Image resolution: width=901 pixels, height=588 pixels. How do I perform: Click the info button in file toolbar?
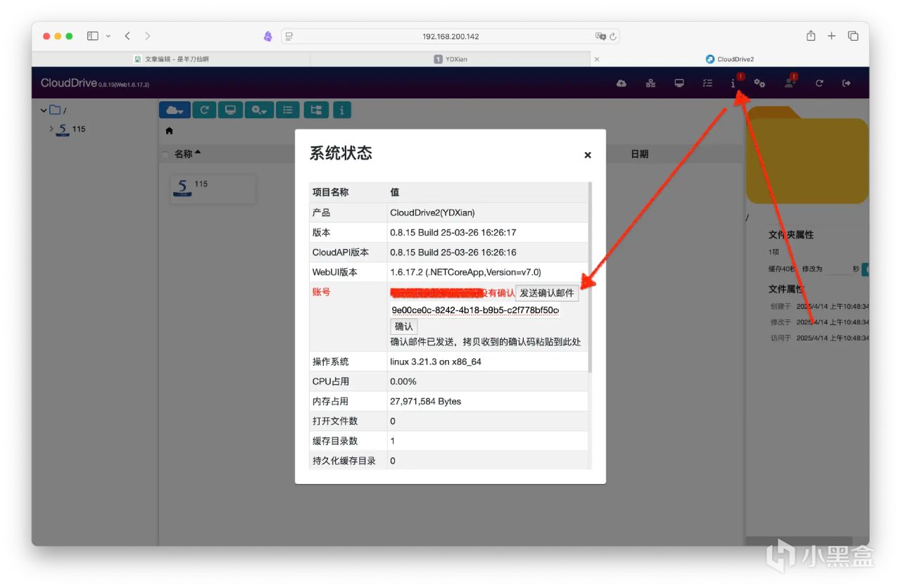point(341,110)
